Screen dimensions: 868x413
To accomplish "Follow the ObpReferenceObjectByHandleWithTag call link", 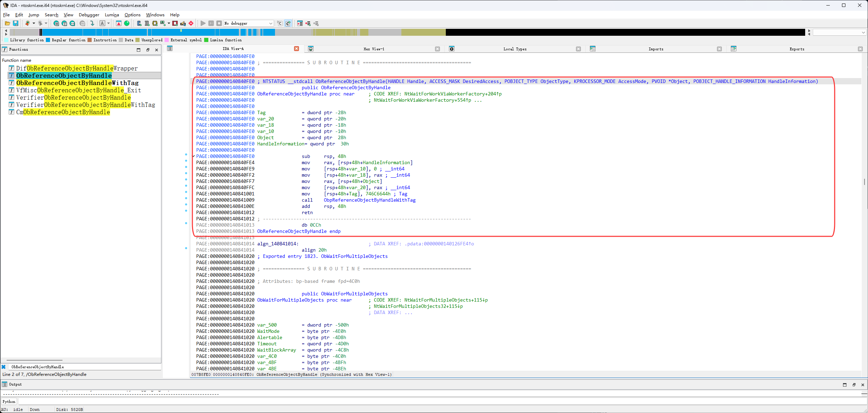I will pyautogui.click(x=369, y=200).
